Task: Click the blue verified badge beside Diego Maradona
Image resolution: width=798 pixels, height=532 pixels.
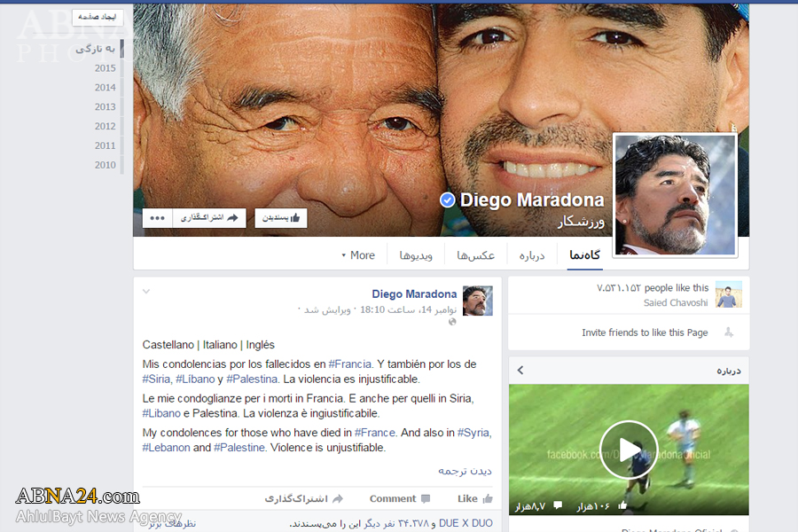Action: [448, 200]
